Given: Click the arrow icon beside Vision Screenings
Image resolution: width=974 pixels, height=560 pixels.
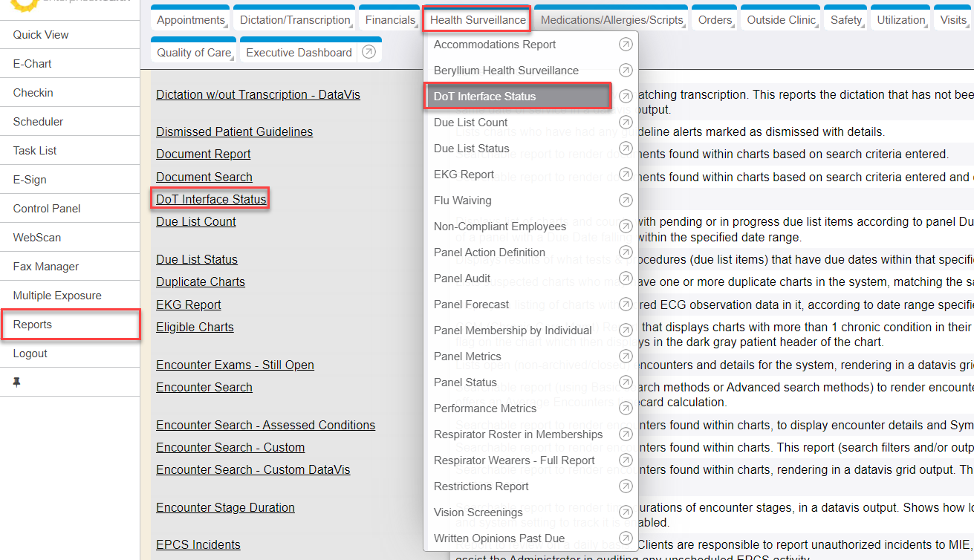Looking at the screenshot, I should pyautogui.click(x=626, y=512).
